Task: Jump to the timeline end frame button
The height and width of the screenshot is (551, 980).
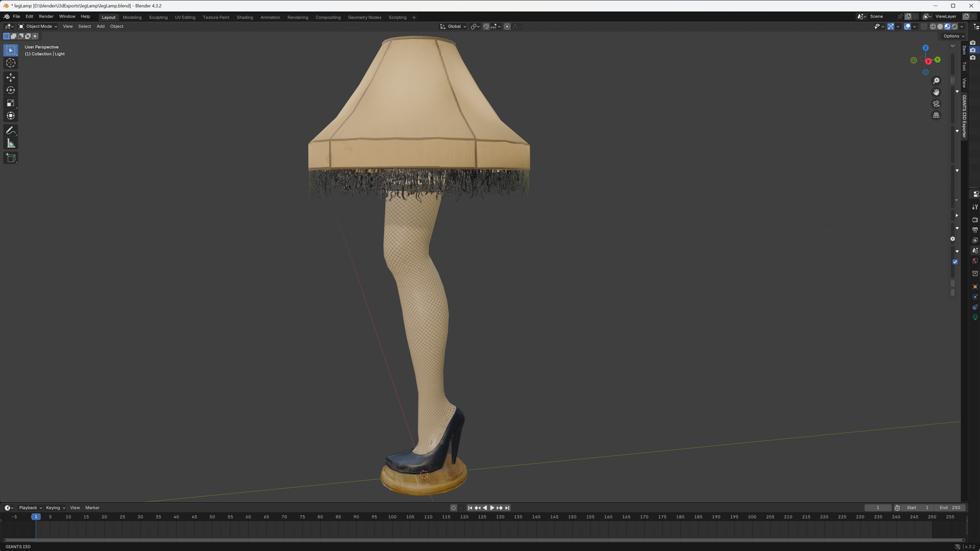Action: (507, 508)
